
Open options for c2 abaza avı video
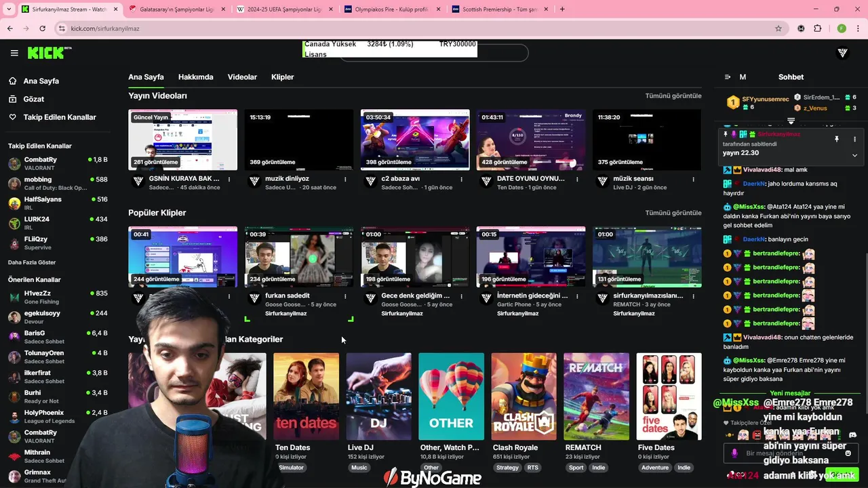[461, 180]
